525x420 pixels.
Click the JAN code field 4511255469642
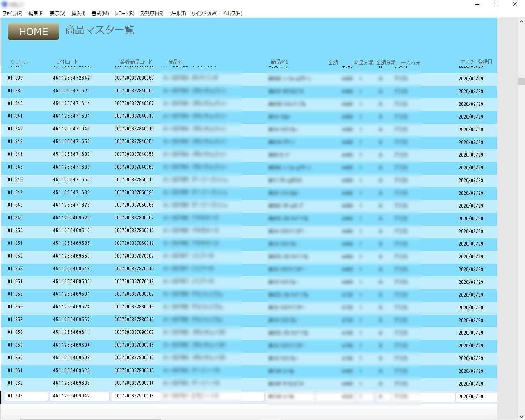[80, 396]
